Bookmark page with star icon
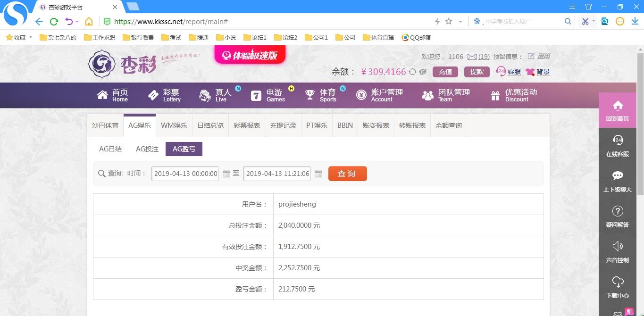The height and width of the screenshot is (316, 644). click(x=449, y=21)
